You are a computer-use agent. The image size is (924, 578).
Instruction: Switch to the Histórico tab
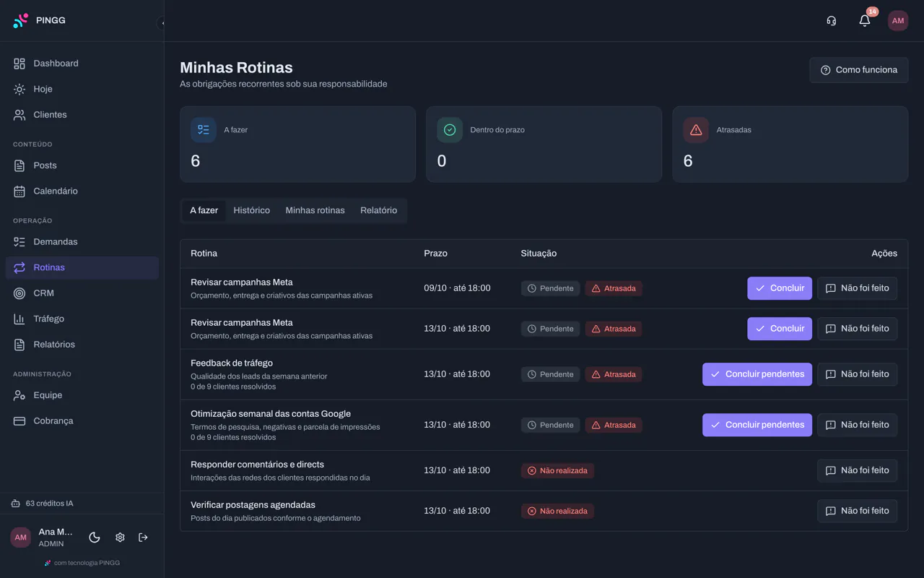pyautogui.click(x=251, y=210)
